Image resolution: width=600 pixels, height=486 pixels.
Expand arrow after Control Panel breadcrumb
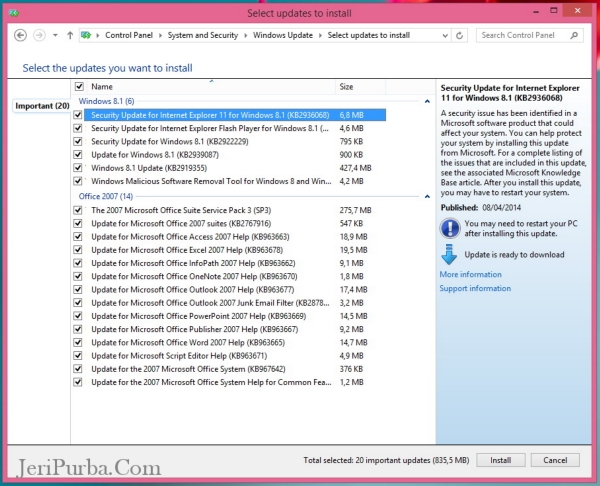click(160, 36)
